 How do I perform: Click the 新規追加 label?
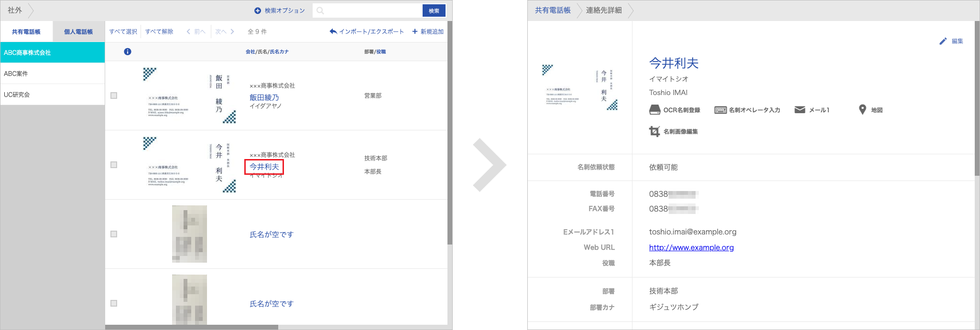point(432,32)
